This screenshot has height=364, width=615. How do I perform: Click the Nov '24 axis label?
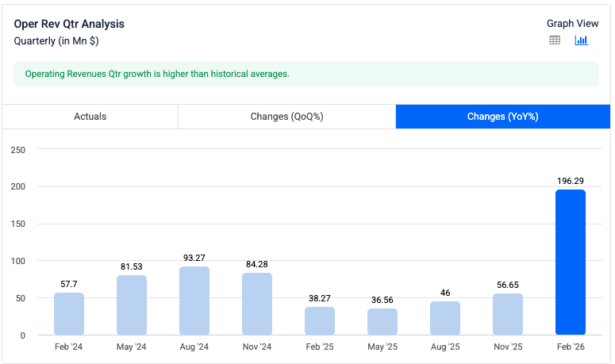click(x=257, y=347)
